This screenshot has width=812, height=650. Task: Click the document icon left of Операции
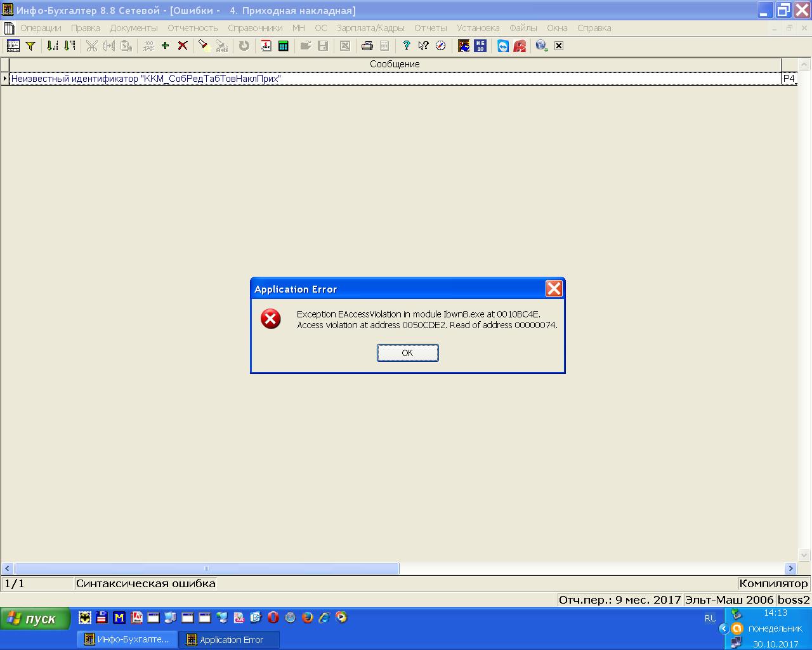point(9,28)
